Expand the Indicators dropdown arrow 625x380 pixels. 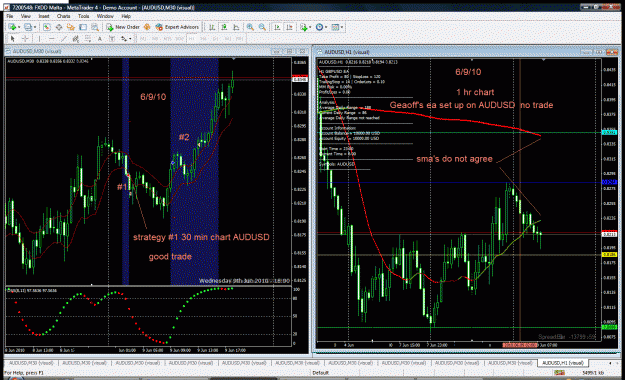310,27
